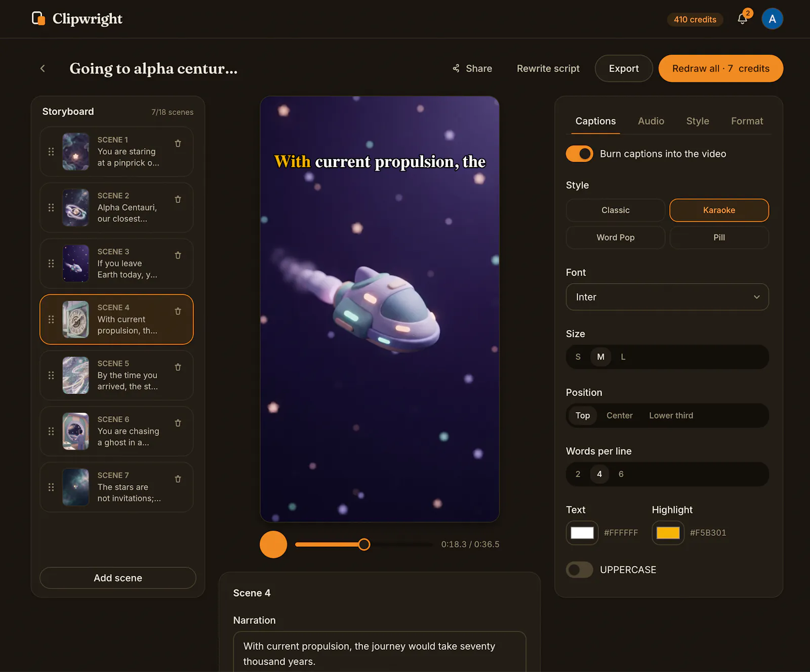This screenshot has width=810, height=672.
Task: Open the user avatar menu
Action: click(772, 19)
